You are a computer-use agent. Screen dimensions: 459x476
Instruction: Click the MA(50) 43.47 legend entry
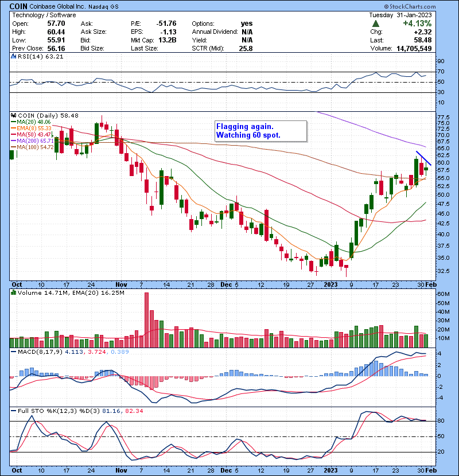(31, 134)
